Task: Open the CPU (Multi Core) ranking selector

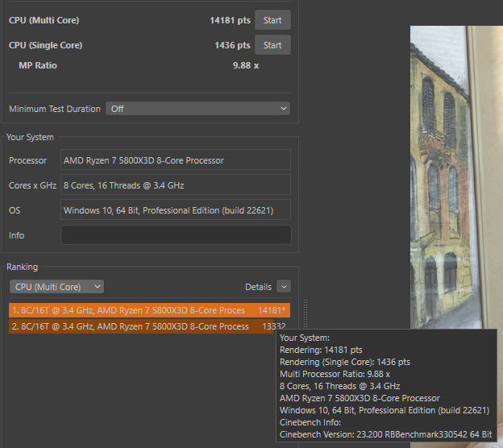Action: [56, 287]
